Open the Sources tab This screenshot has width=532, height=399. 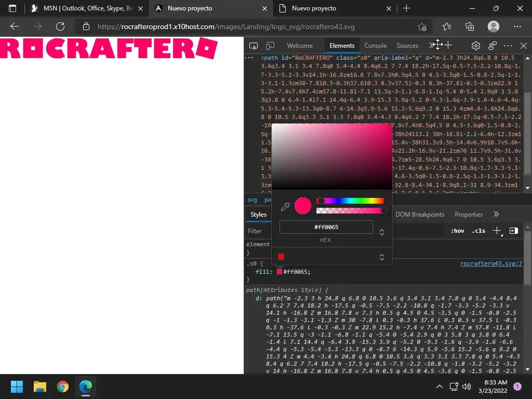click(407, 46)
